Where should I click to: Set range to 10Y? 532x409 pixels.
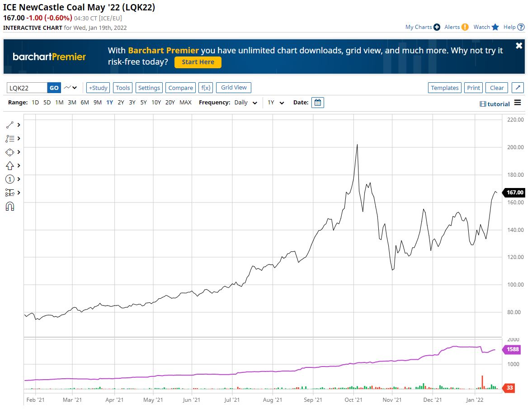pos(156,103)
